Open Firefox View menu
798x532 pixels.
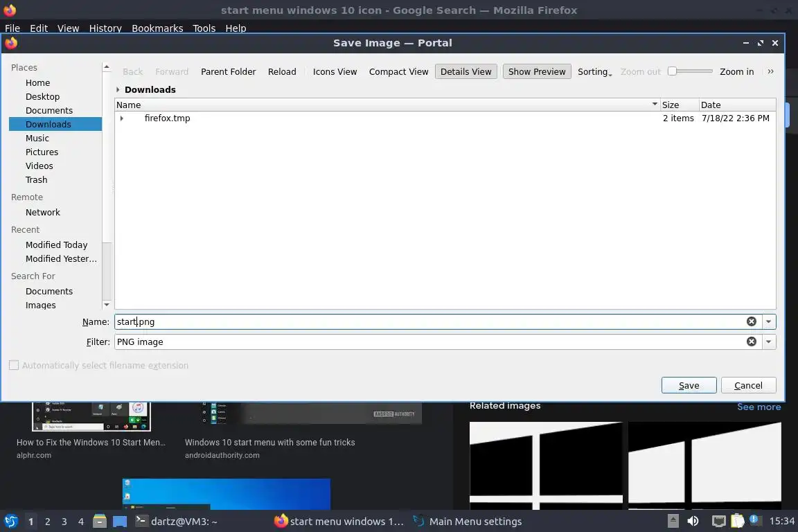tap(68, 28)
